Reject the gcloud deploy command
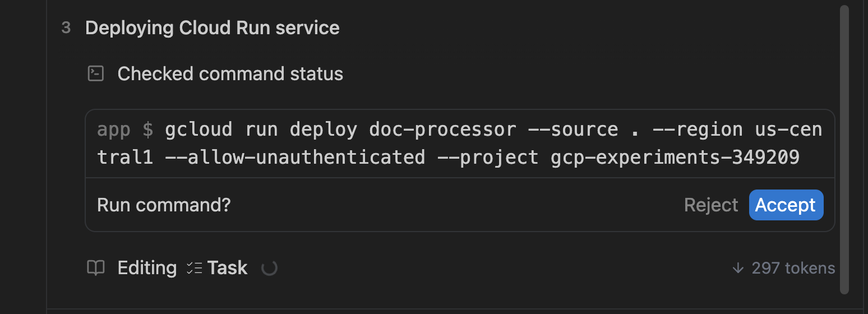Viewport: 868px width, 314px height. click(x=710, y=205)
